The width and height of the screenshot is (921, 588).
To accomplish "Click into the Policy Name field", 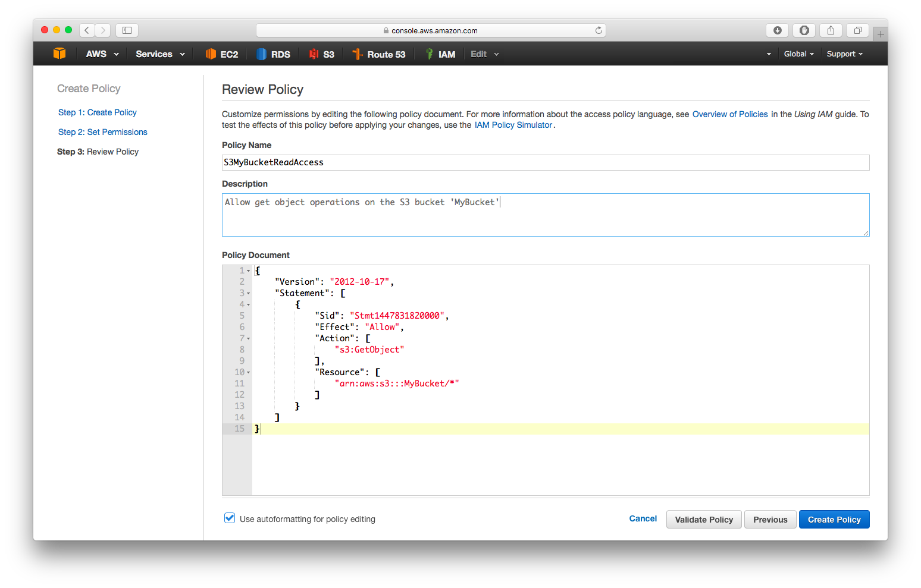I will point(545,162).
